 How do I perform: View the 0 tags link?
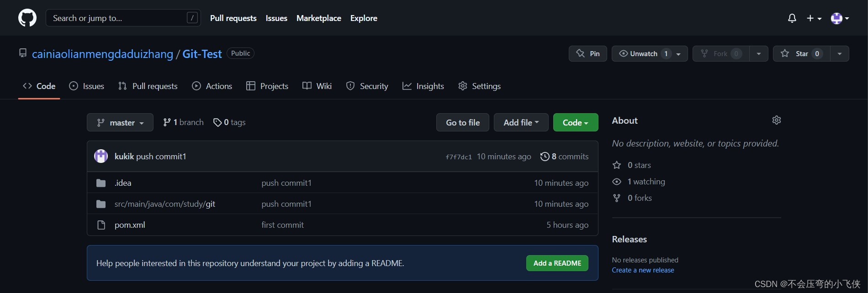229,122
